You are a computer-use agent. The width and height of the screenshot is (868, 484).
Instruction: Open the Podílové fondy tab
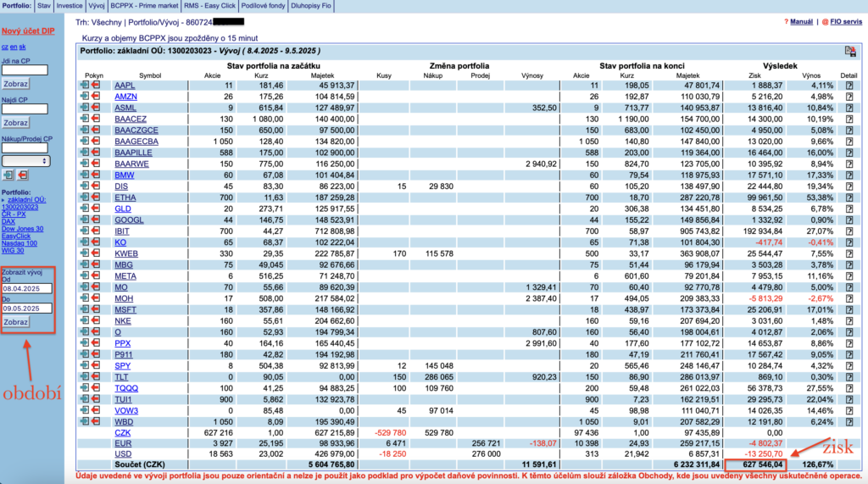(x=263, y=6)
